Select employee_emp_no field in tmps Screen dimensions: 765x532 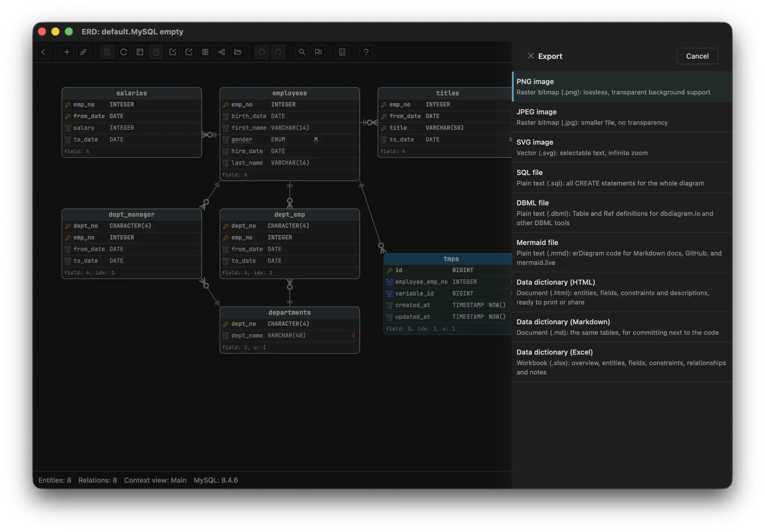pyautogui.click(x=448, y=282)
